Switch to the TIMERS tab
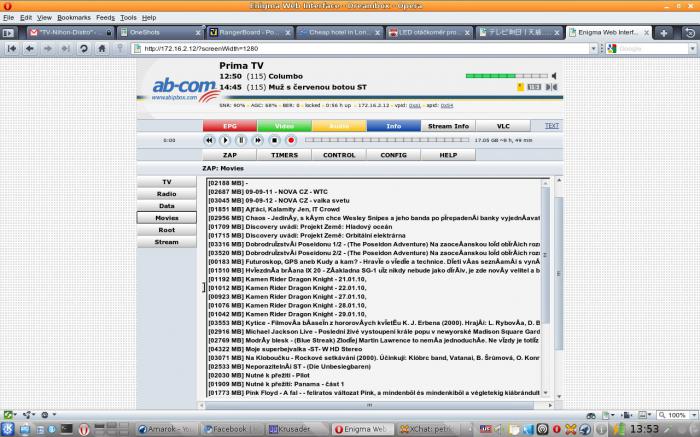 [x=284, y=155]
